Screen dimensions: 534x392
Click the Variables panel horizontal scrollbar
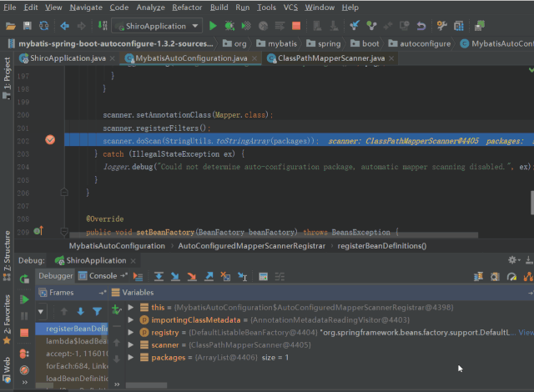pos(147,385)
